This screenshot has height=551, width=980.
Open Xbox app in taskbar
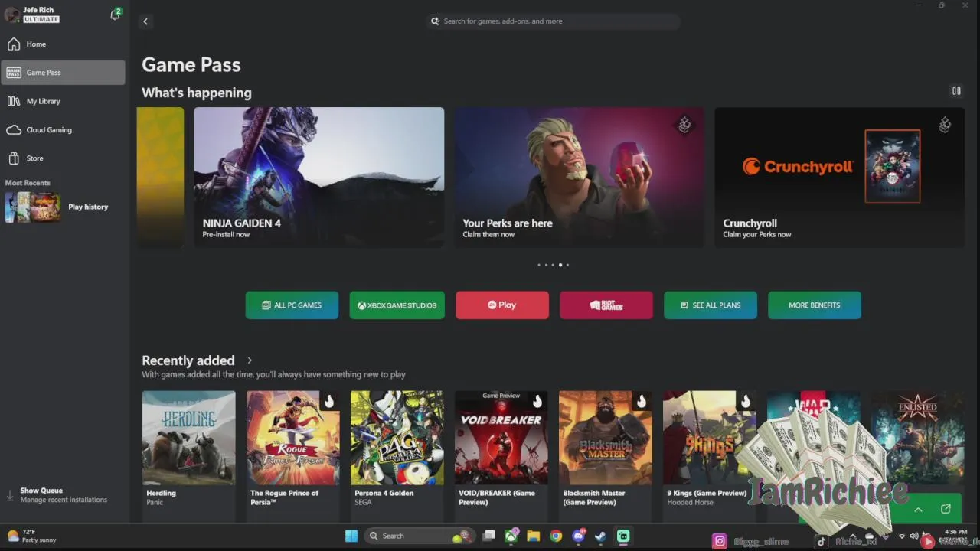coord(511,536)
